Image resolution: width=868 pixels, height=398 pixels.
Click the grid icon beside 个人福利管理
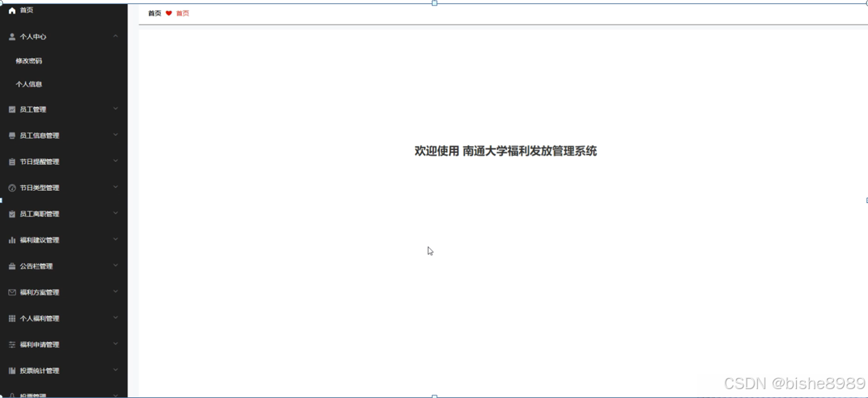point(12,319)
